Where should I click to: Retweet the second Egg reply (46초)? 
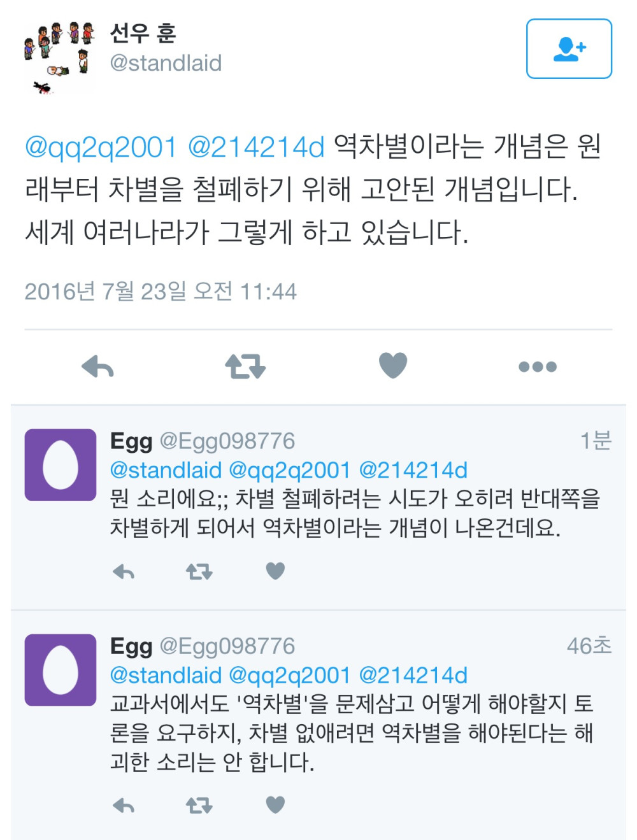(x=199, y=806)
